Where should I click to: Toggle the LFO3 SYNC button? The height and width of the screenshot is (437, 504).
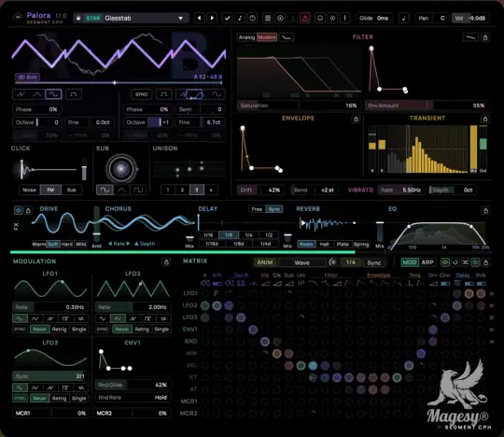(20, 399)
